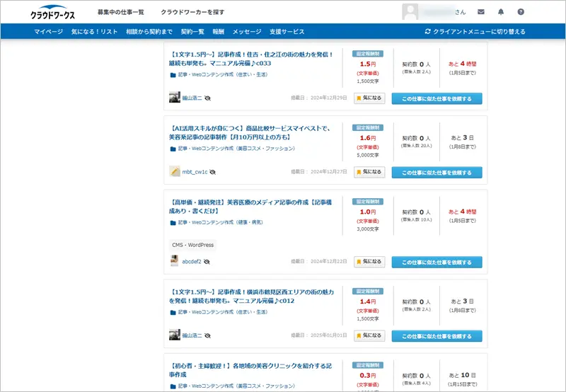Expand the 支援サービス navigation item
Viewport: 566px width, 392px height.
pos(287,32)
